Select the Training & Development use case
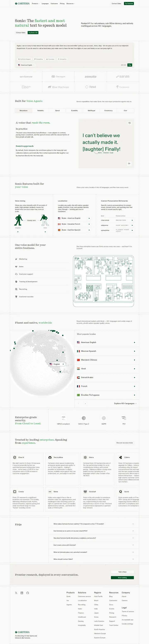The image size is (149, 644). 42,282
